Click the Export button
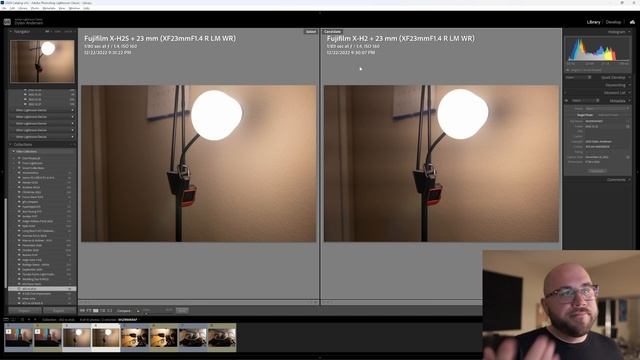640x360 pixels. coord(59,311)
